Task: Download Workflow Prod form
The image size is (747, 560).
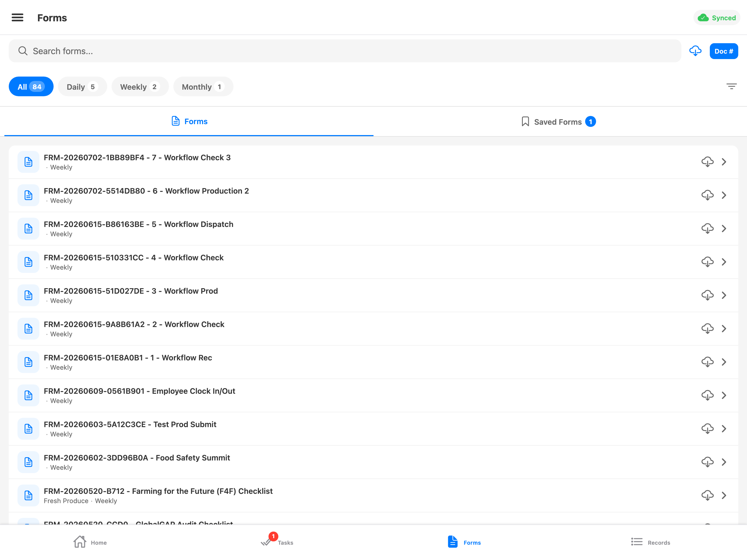Action: (x=707, y=295)
